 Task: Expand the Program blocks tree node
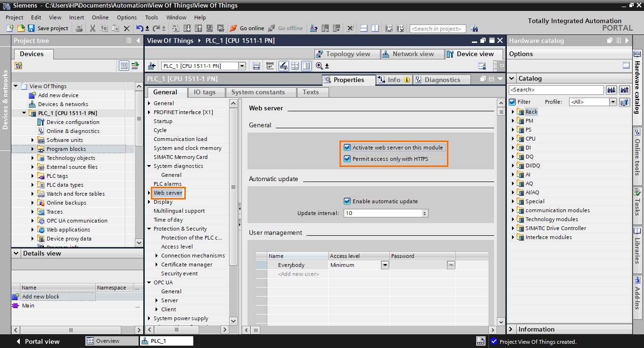click(33, 149)
